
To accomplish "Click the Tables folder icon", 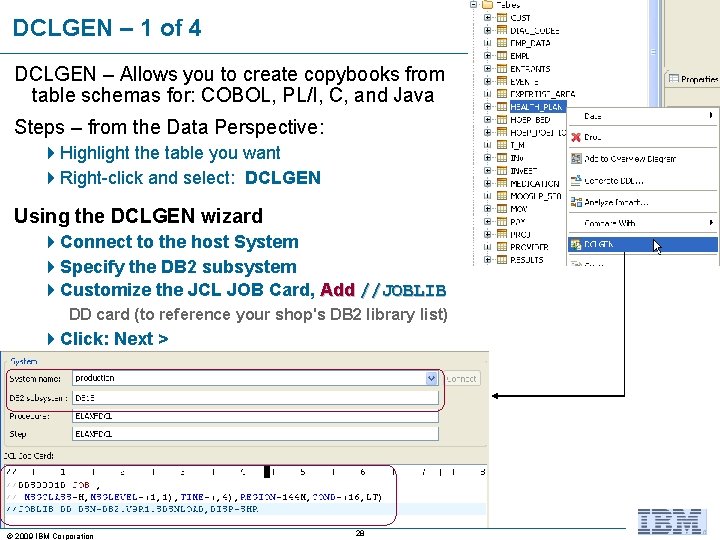I will click(x=487, y=5).
